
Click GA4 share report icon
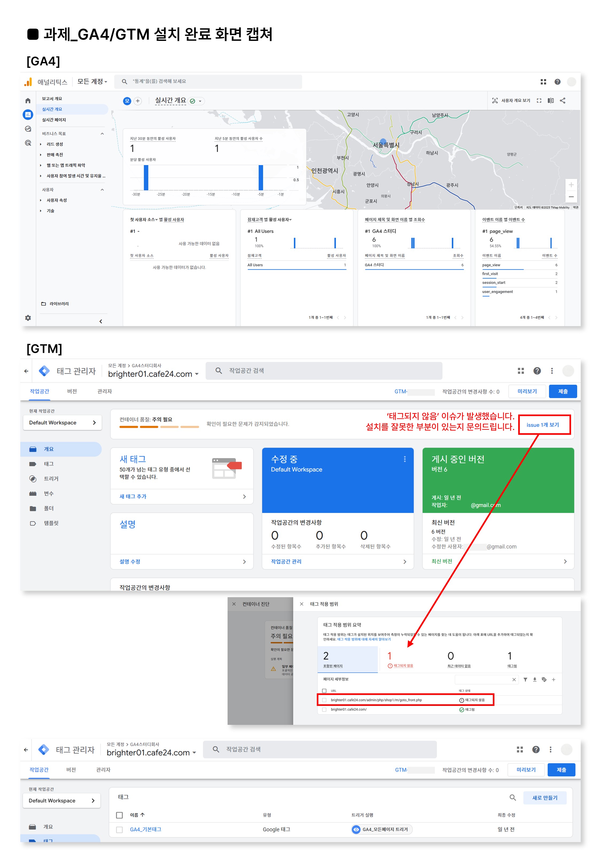point(563,100)
